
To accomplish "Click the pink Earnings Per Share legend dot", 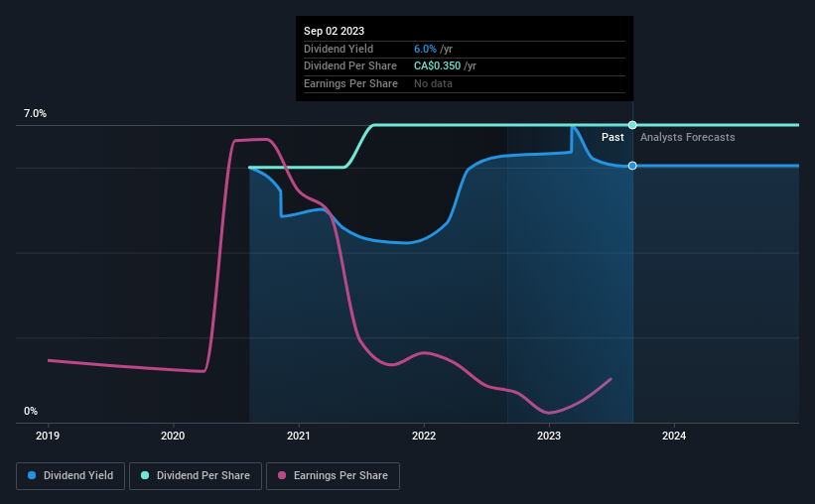I will click(282, 475).
